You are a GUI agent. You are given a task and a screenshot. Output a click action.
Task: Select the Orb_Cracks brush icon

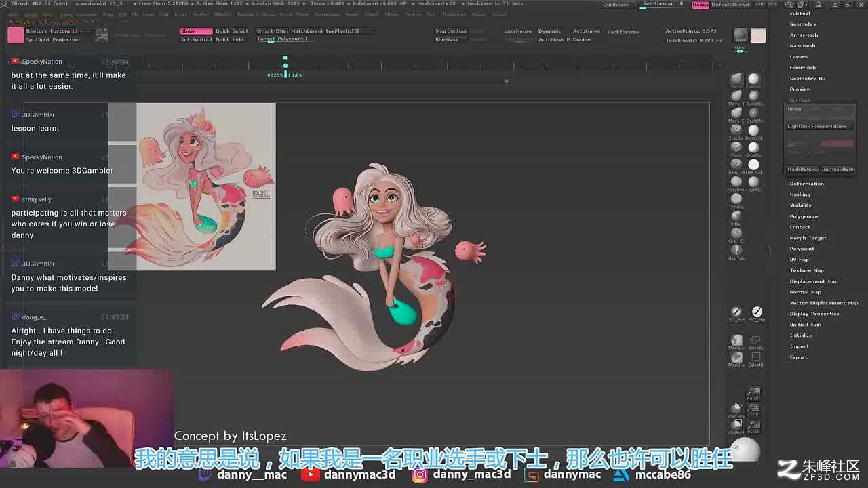point(736,233)
